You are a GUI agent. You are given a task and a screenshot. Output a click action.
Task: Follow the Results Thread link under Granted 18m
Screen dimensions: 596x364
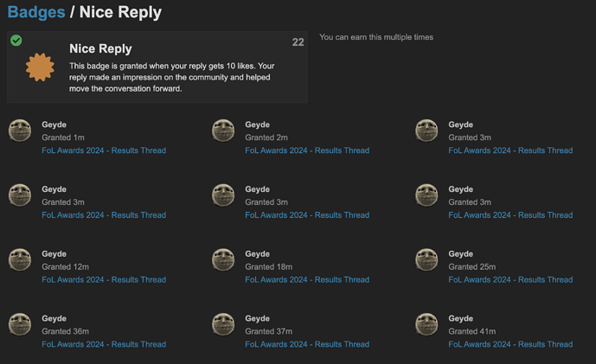click(x=307, y=279)
